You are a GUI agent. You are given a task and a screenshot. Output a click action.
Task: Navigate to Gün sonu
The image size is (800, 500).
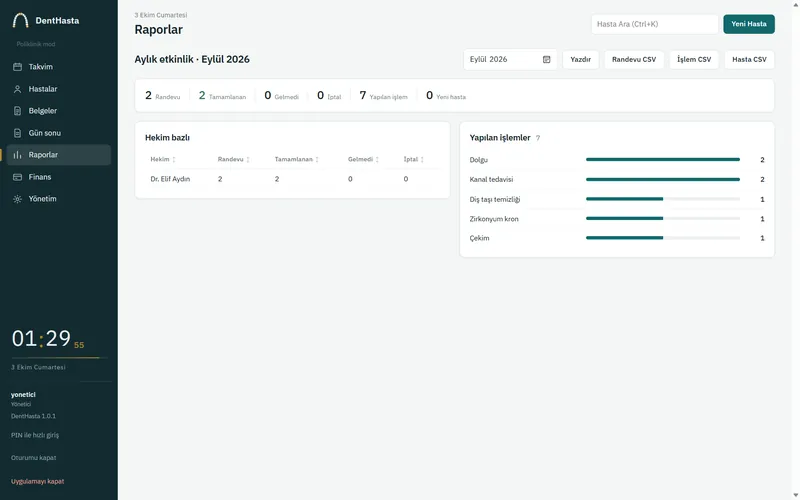pos(59,133)
